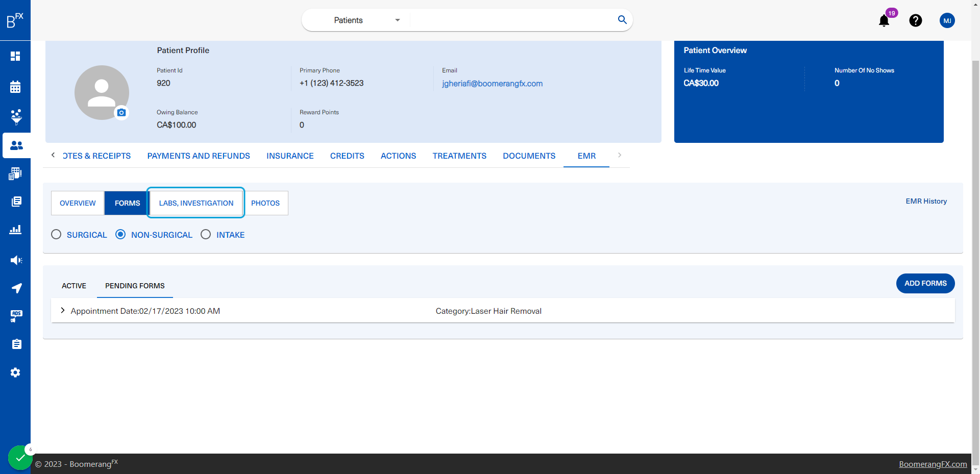Click the search magnifier icon
Image resolution: width=980 pixels, height=474 pixels.
622,20
